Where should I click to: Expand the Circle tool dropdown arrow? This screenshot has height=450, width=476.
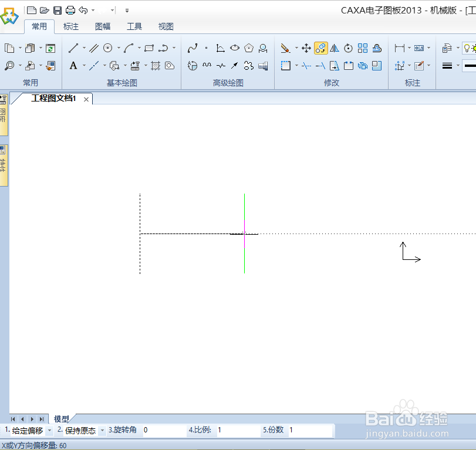pyautogui.click(x=119, y=48)
